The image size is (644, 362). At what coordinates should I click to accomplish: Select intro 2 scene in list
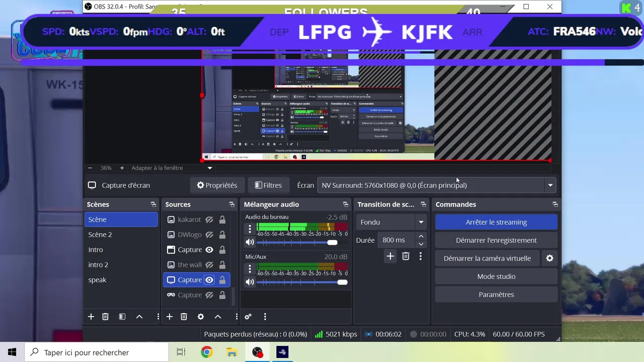point(121,264)
